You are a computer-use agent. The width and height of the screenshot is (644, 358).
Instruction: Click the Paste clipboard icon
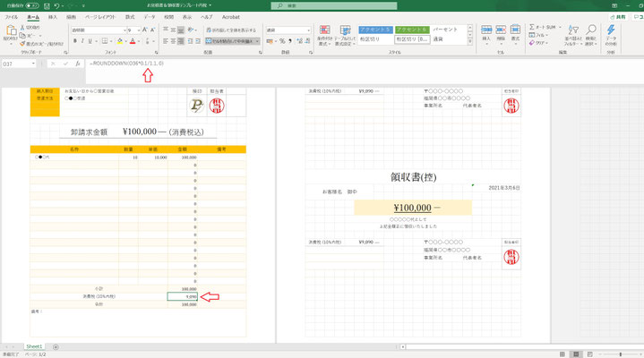pyautogui.click(x=11, y=31)
